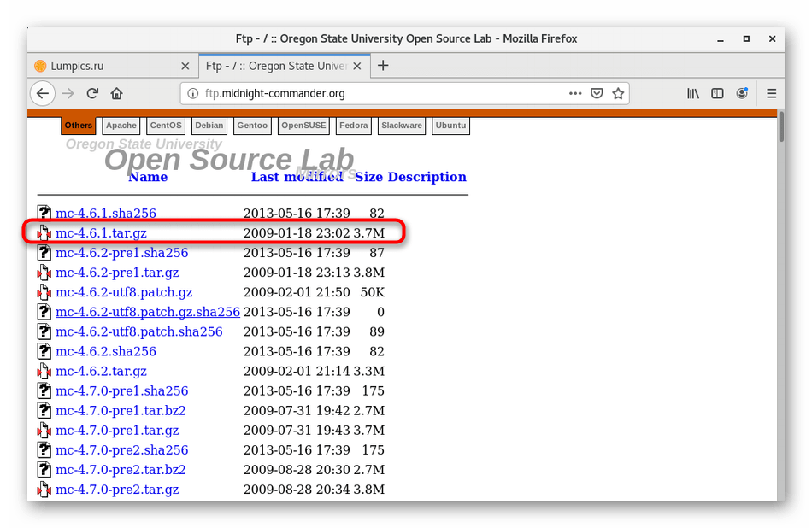This screenshot has height=528, width=812.
Task: Open the Ubuntu mirror tab
Action: (450, 126)
